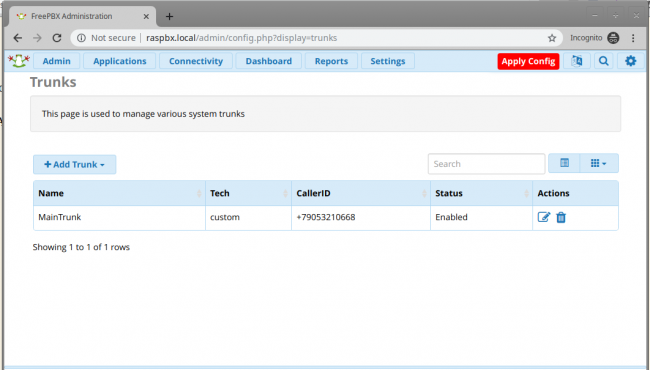The height and width of the screenshot is (370, 650).
Task: Open the search magnifier in top bar
Action: tap(604, 61)
